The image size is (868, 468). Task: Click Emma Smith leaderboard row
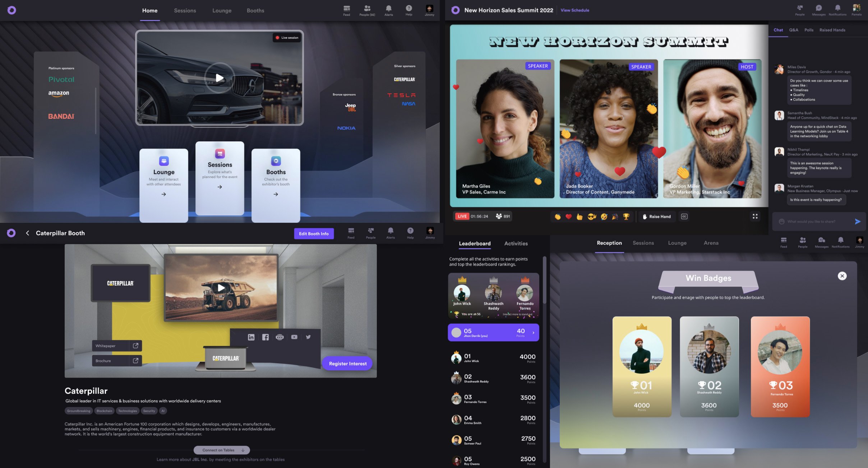[x=493, y=420]
